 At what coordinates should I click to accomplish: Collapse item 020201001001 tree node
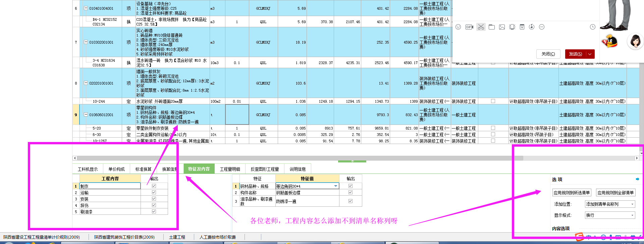(86, 83)
